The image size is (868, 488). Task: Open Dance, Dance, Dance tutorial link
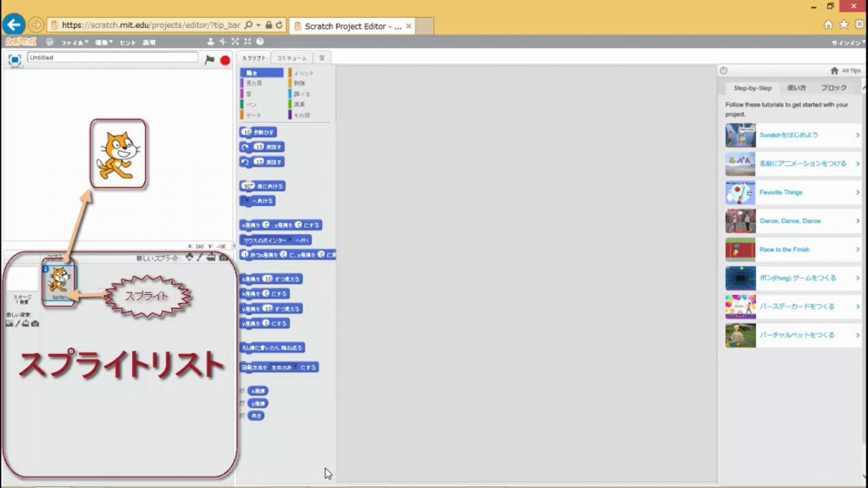pos(790,221)
